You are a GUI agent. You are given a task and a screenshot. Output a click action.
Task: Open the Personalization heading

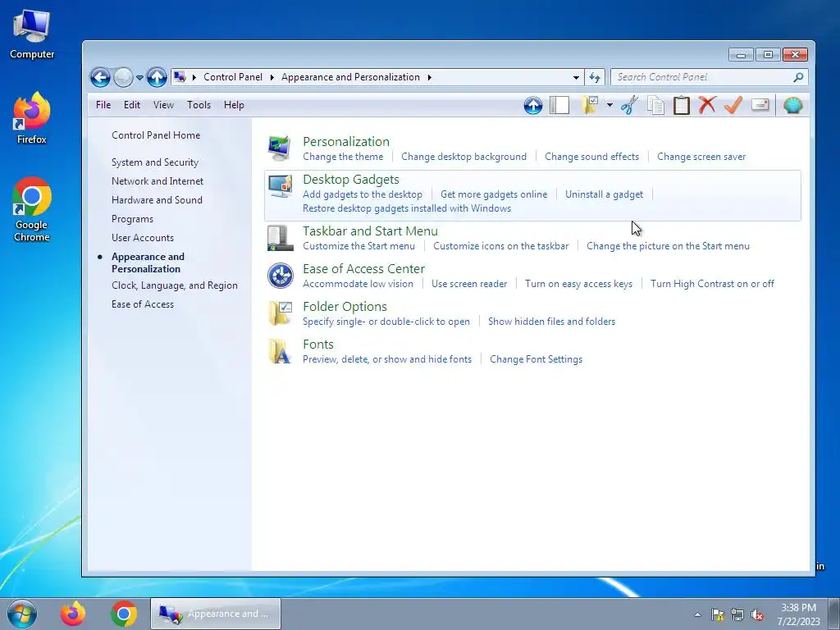pyautogui.click(x=346, y=141)
